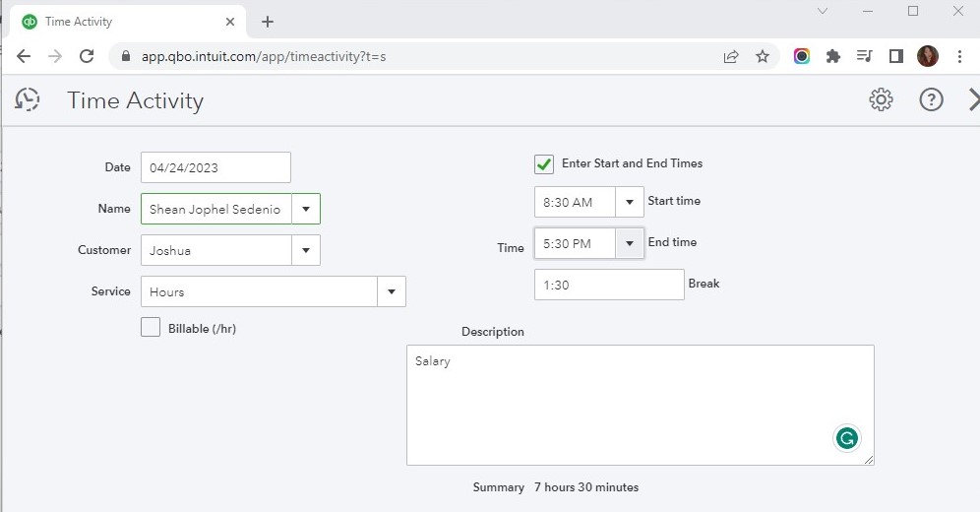Click the share page icon in address bar
The height and width of the screenshot is (512, 980).
pyautogui.click(x=731, y=56)
